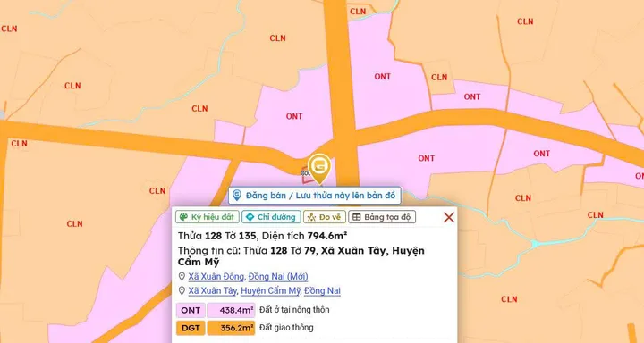
Task: Click the Đất ở tại nông thôn label
Action: coord(294,310)
